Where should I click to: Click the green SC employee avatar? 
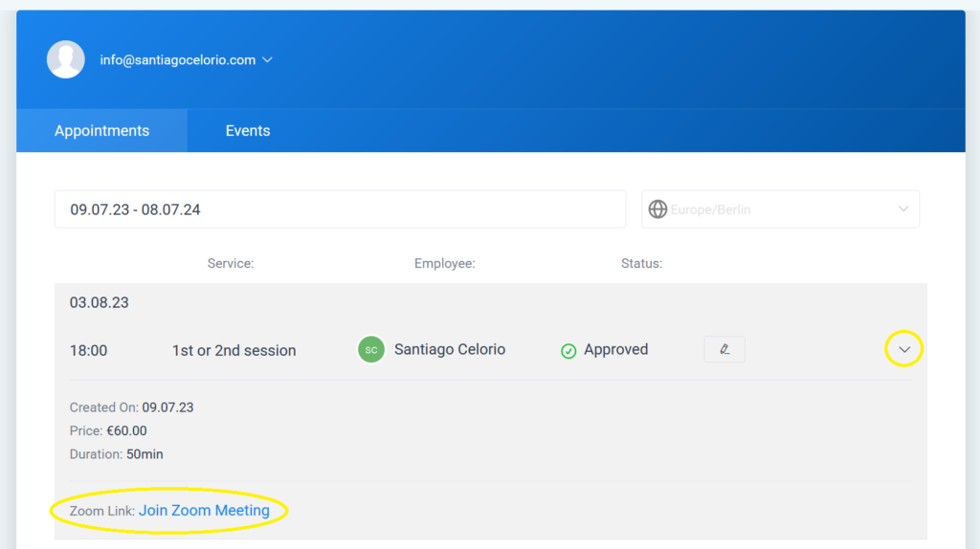point(371,350)
